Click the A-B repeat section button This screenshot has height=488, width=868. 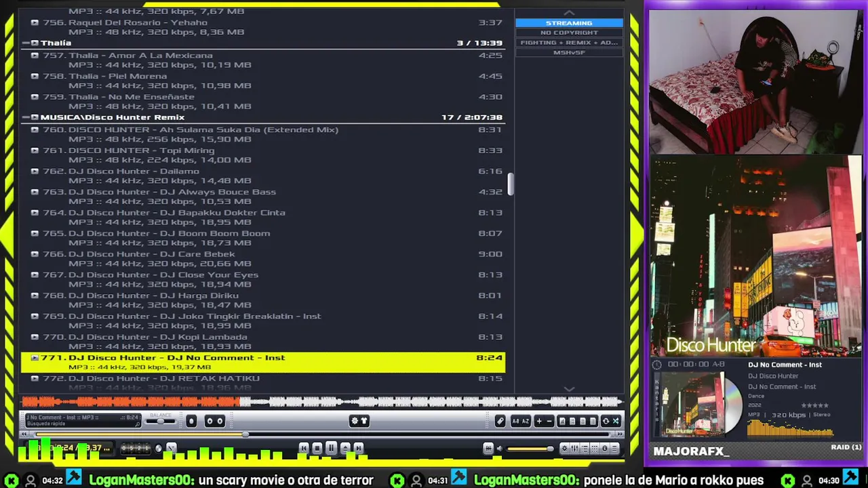(x=515, y=422)
